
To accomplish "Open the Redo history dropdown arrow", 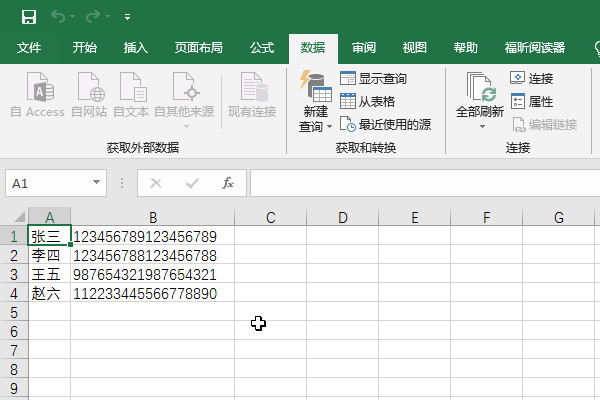I will [x=108, y=17].
